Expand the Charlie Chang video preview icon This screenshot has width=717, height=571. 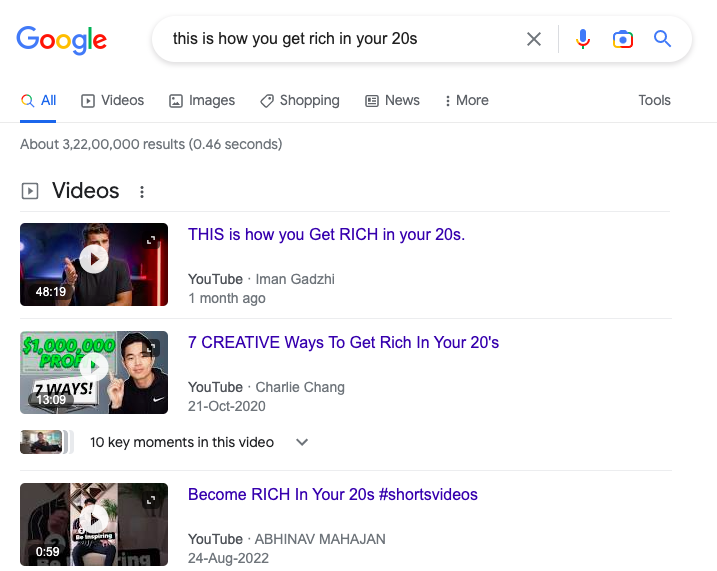click(151, 348)
